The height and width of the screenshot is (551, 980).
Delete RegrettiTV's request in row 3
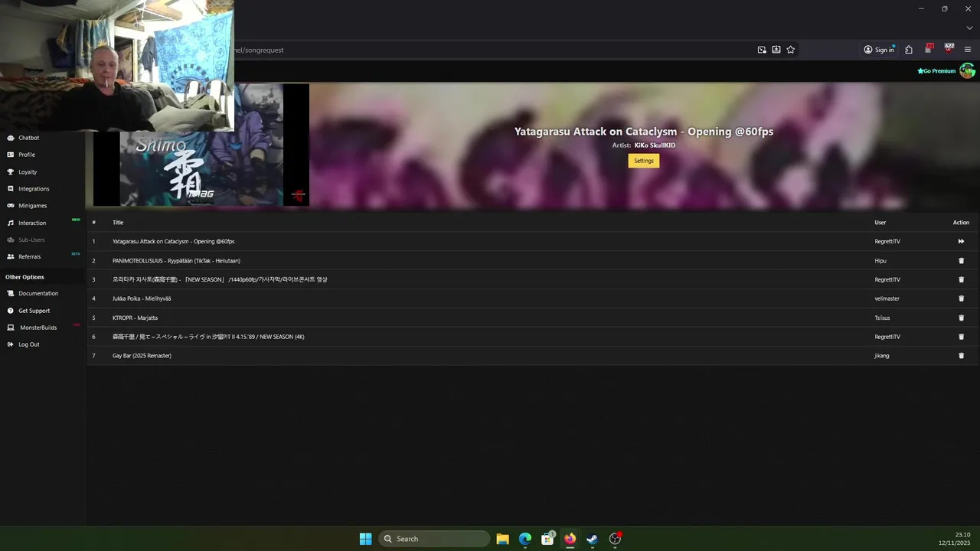coord(962,279)
